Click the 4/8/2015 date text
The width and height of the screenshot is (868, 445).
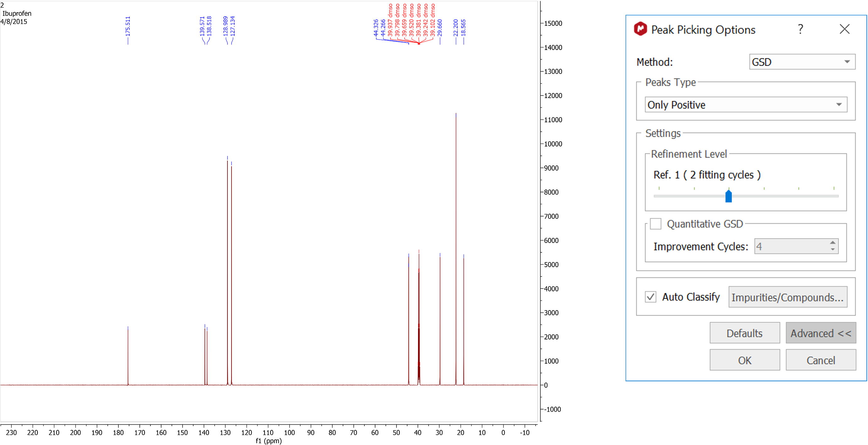tap(14, 22)
